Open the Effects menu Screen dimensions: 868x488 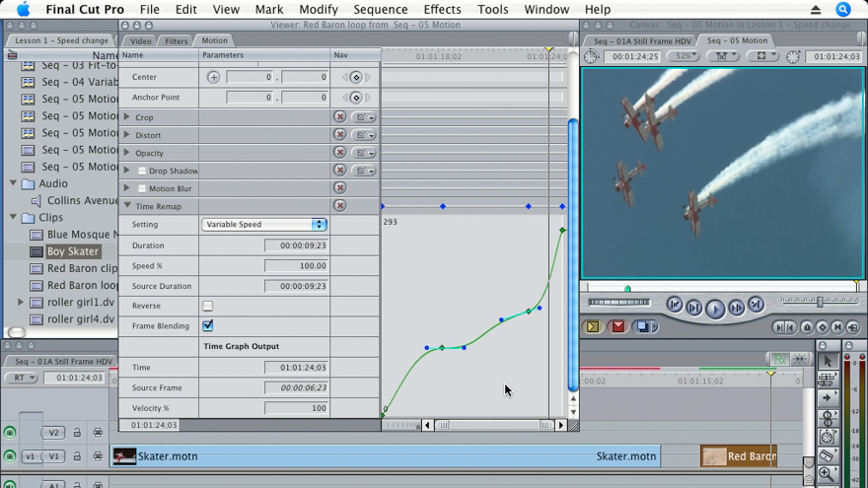442,10
